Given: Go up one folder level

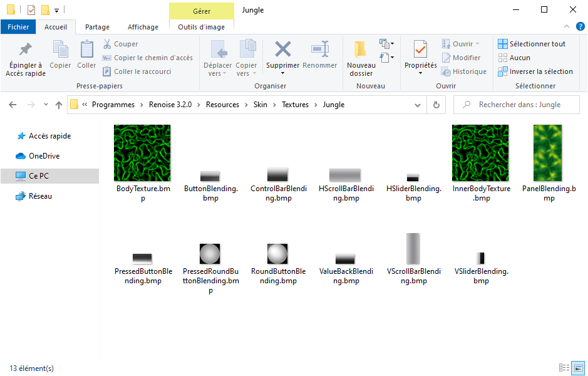Looking at the screenshot, I should [x=58, y=105].
